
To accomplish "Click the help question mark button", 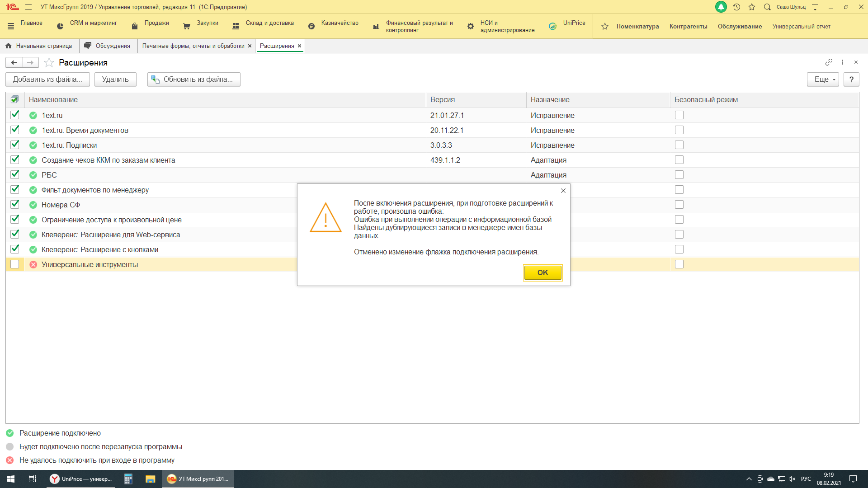I will click(851, 80).
